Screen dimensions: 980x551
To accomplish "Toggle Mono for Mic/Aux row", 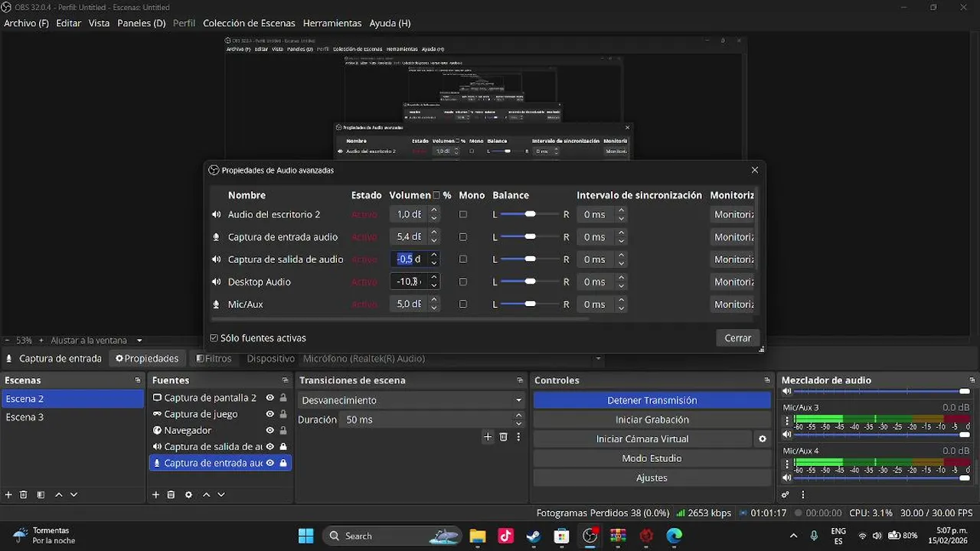I will coord(463,304).
